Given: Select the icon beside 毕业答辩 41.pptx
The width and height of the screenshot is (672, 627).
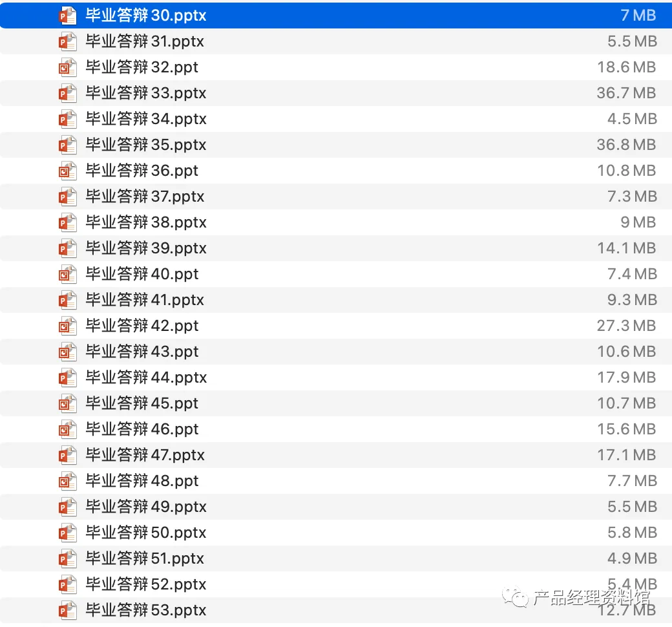Looking at the screenshot, I should click(68, 300).
